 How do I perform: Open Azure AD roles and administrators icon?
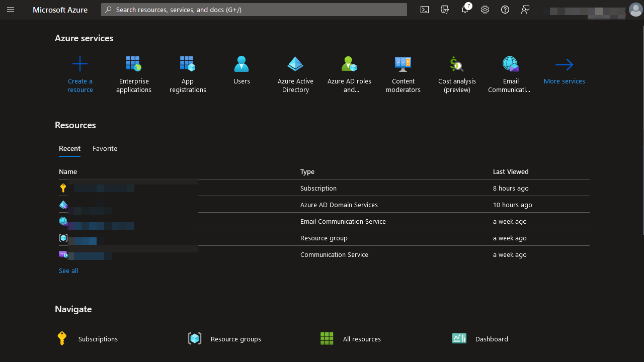tap(349, 64)
